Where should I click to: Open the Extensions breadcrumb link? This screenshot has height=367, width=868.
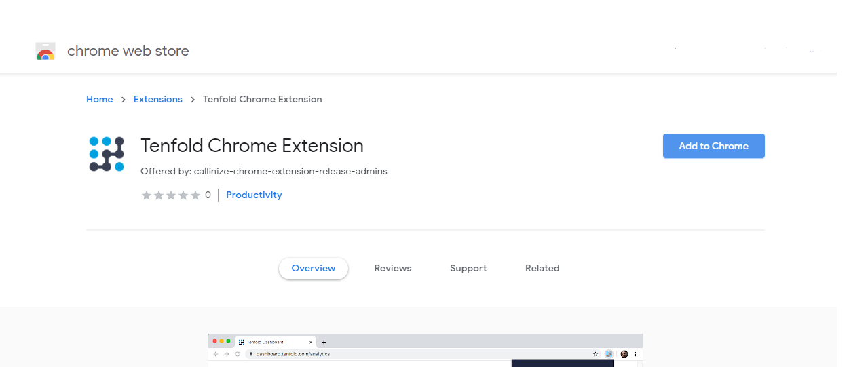click(158, 99)
